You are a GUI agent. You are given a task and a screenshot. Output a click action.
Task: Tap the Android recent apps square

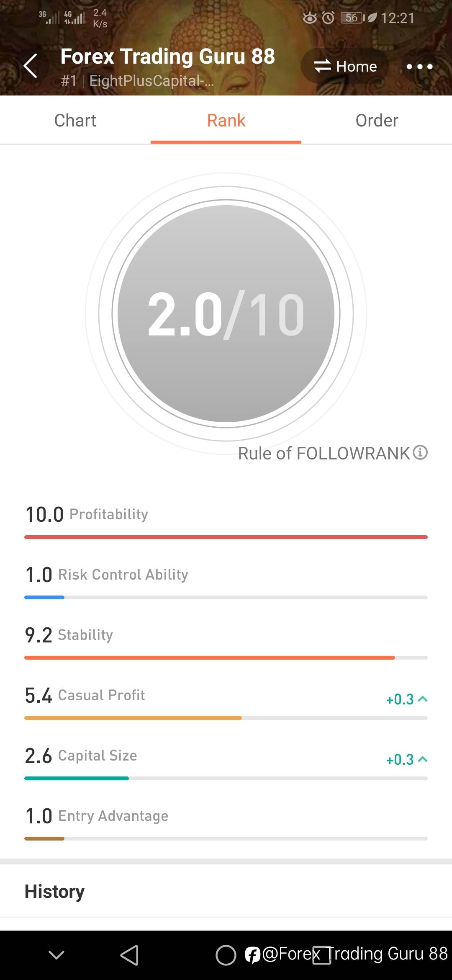tap(321, 955)
